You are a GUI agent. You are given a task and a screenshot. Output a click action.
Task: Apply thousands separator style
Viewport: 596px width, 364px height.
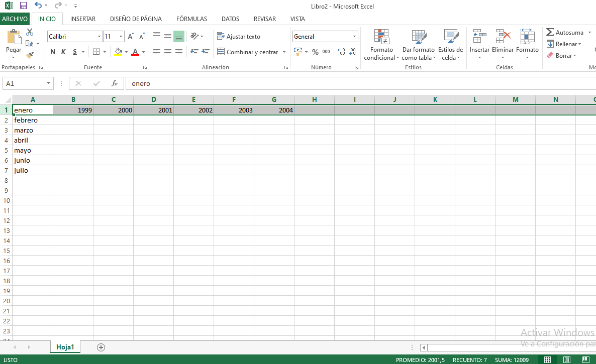(x=326, y=52)
